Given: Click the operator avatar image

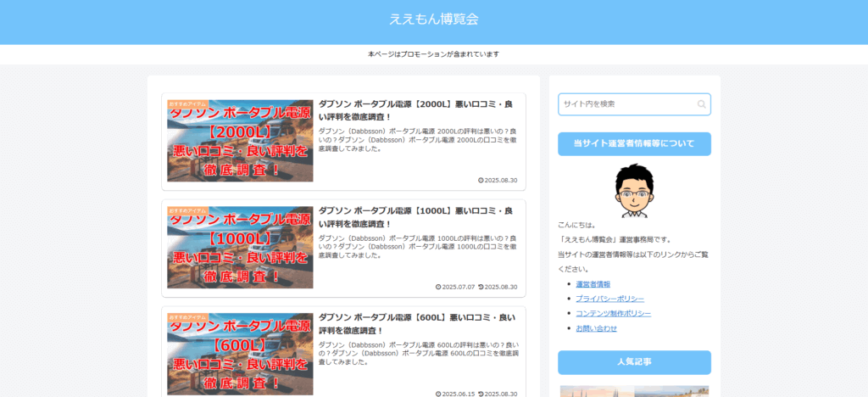Looking at the screenshot, I should pos(634,191).
